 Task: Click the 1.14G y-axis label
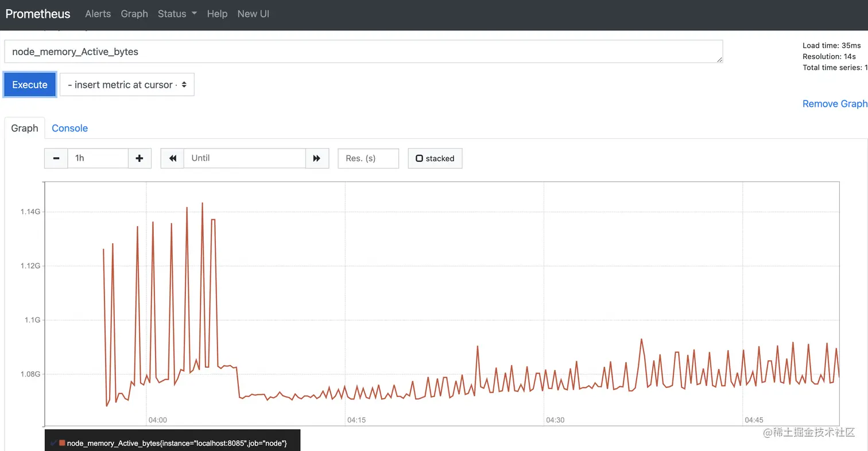point(30,212)
